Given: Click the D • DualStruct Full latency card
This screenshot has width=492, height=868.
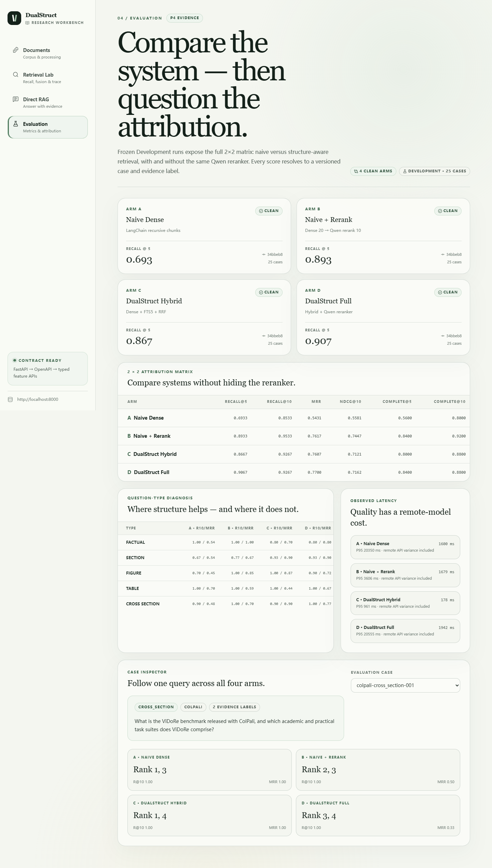Looking at the screenshot, I should 405,631.
